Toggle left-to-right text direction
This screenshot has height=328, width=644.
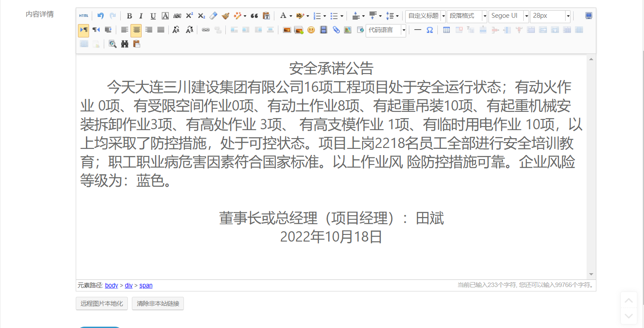[x=83, y=30]
